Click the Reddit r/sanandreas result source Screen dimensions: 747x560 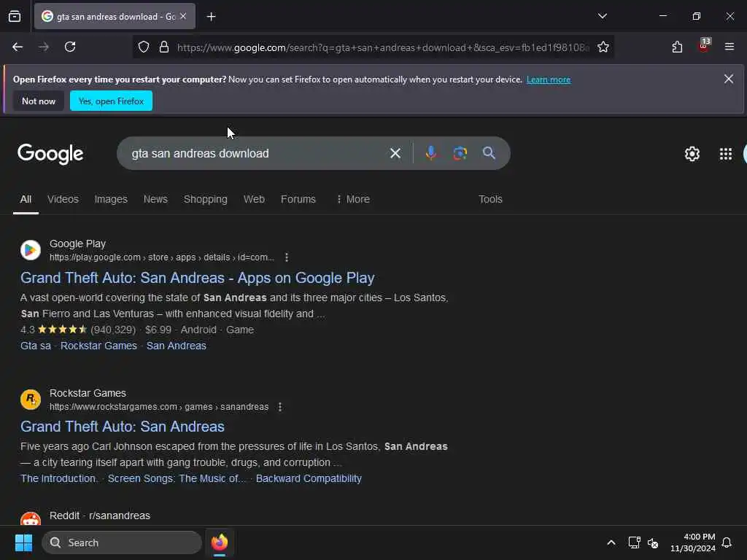(99, 516)
